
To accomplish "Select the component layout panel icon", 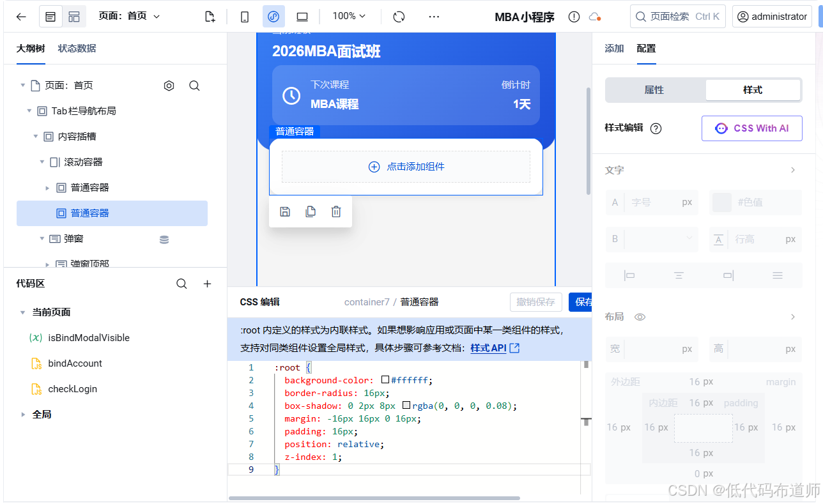I will tap(74, 17).
